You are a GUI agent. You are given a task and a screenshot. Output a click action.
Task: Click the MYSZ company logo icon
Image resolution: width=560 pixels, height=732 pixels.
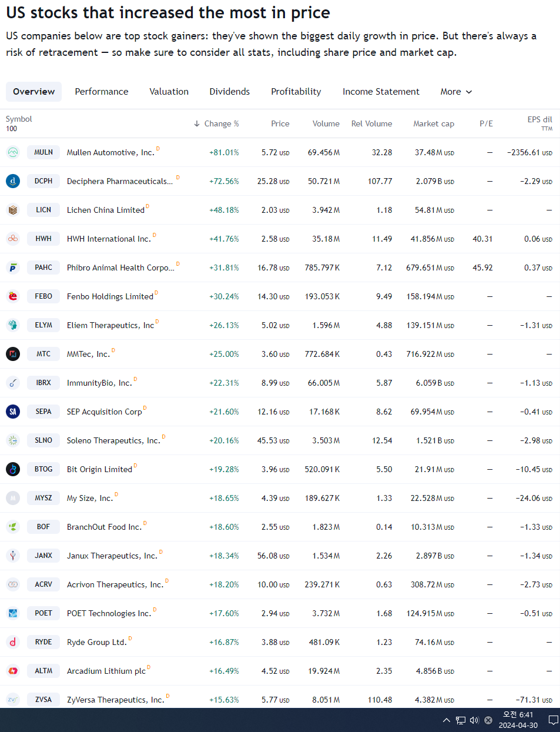tap(13, 498)
